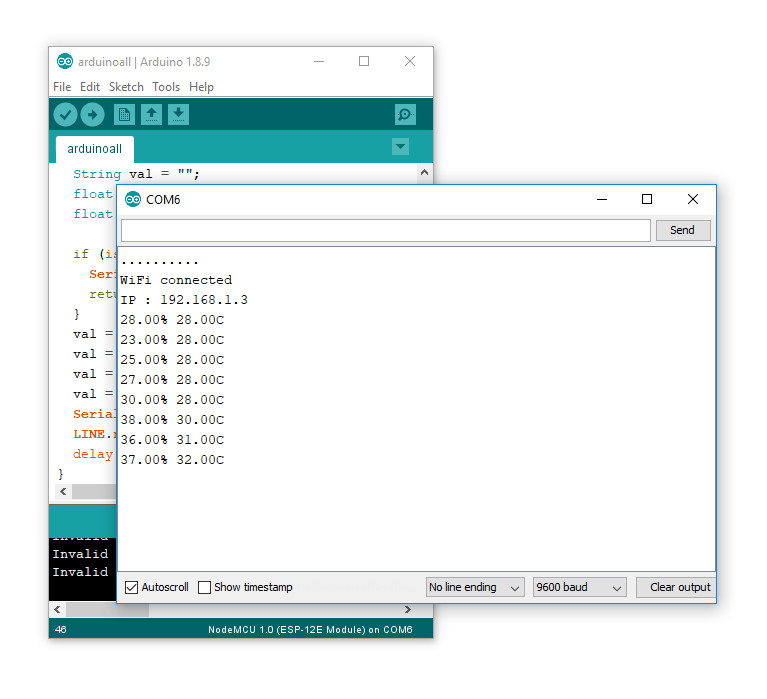Click the Arduino logo in the main window title bar
The height and width of the screenshot is (699, 767).
(x=65, y=62)
